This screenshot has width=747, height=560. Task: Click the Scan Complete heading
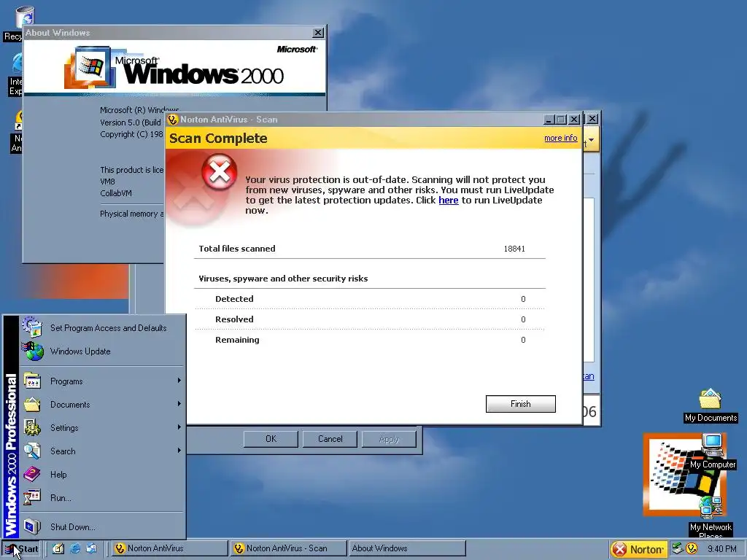[x=218, y=138]
